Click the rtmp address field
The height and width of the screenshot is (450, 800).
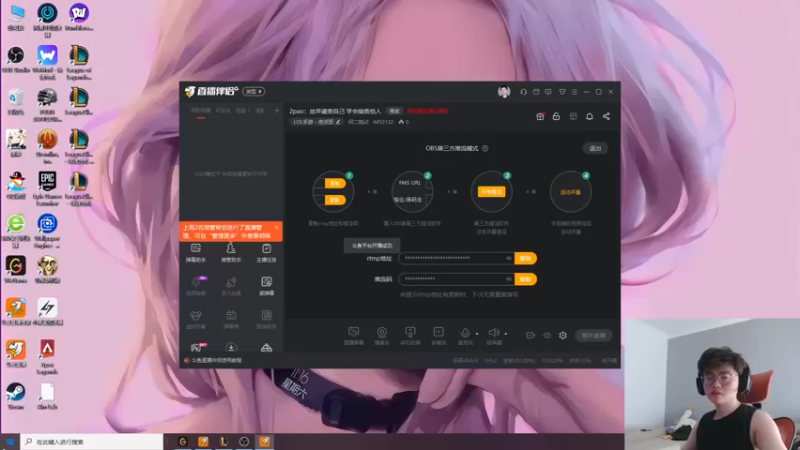pos(456,259)
